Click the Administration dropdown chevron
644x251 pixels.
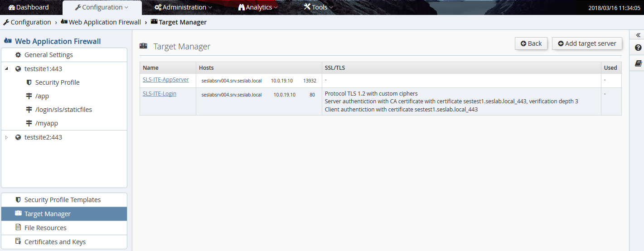pyautogui.click(x=210, y=8)
